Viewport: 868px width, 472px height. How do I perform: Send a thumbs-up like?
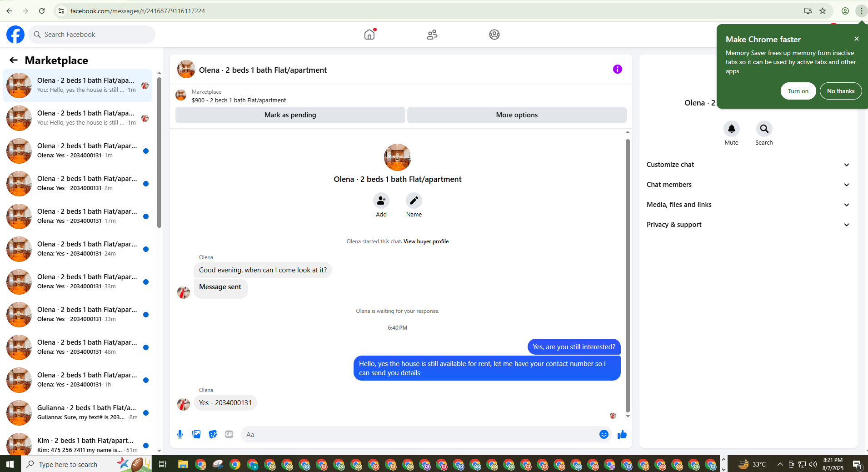[622, 434]
